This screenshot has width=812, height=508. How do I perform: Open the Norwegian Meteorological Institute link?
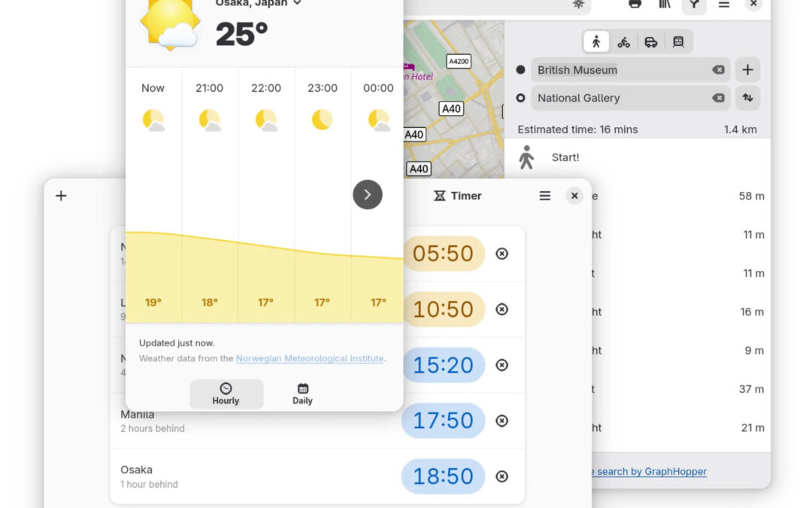pyautogui.click(x=310, y=358)
